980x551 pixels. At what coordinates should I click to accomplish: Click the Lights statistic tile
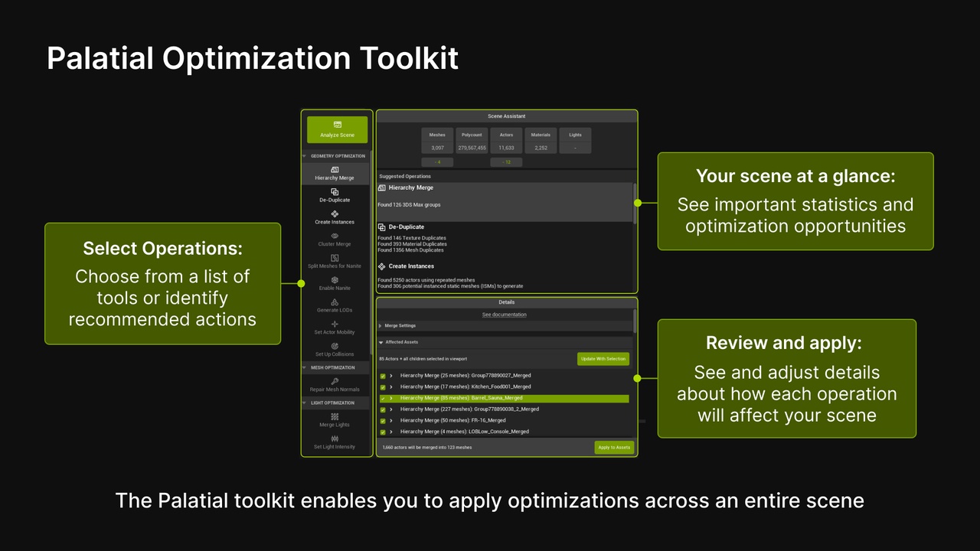coord(575,142)
